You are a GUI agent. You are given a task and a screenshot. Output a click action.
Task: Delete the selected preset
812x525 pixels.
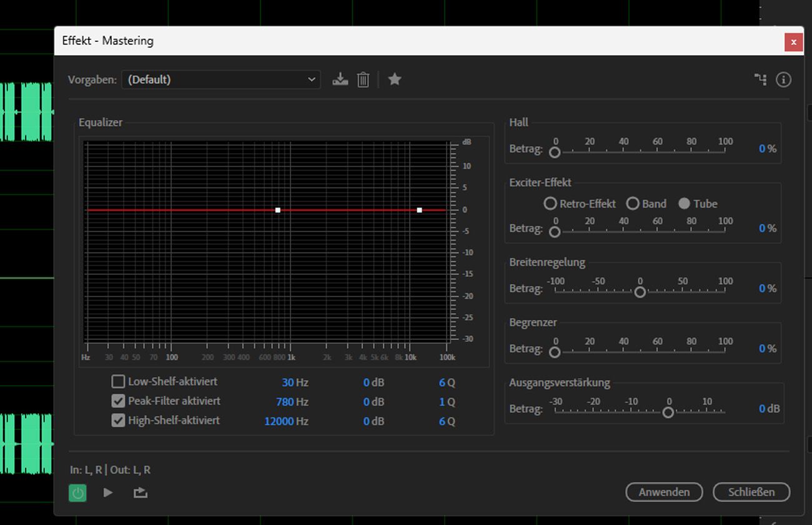tap(363, 79)
